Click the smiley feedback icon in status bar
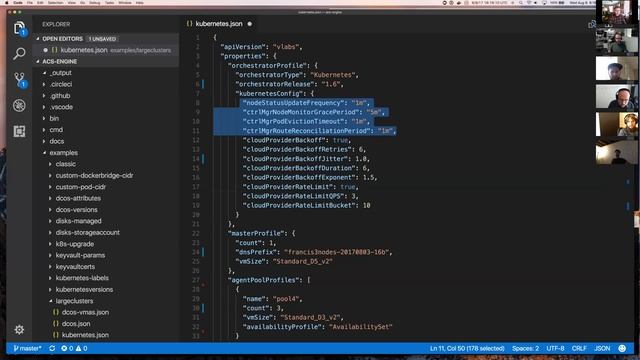Viewport: 640px width, 360px height. (622, 348)
